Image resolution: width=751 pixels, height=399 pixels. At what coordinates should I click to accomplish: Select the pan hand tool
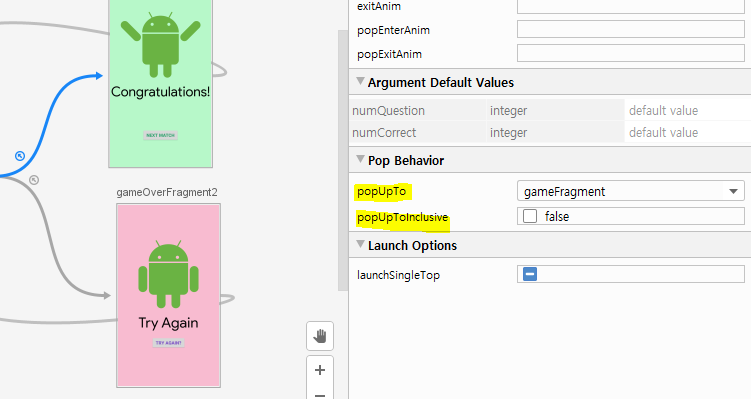320,336
